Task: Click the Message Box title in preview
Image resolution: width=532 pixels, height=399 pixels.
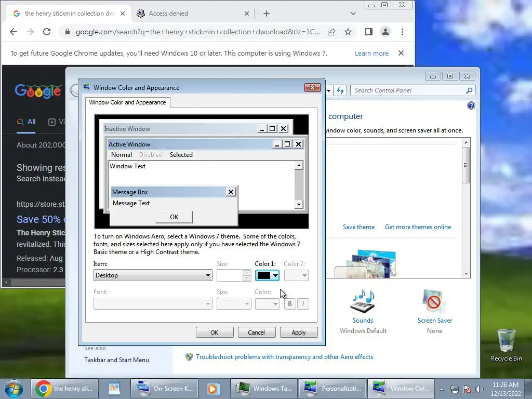Action: pyautogui.click(x=130, y=192)
